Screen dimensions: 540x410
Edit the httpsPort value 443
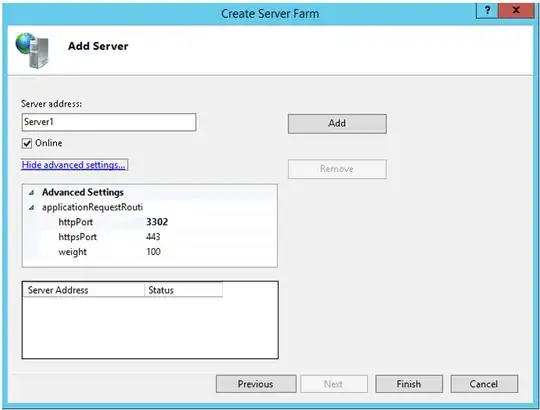153,237
